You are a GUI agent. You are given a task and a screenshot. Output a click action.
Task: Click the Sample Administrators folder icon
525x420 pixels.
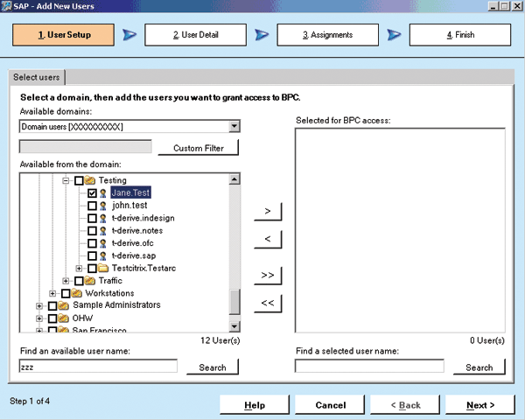(63, 305)
